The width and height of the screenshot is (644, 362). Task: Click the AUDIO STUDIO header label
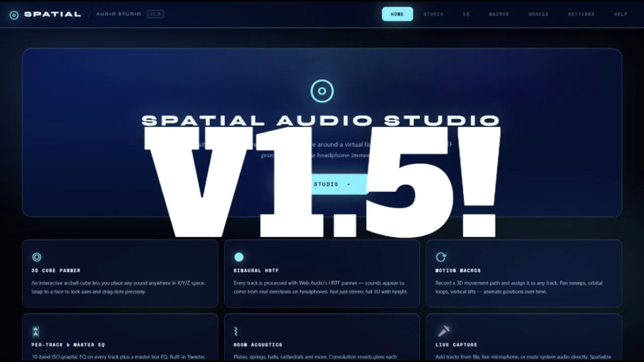click(x=119, y=14)
